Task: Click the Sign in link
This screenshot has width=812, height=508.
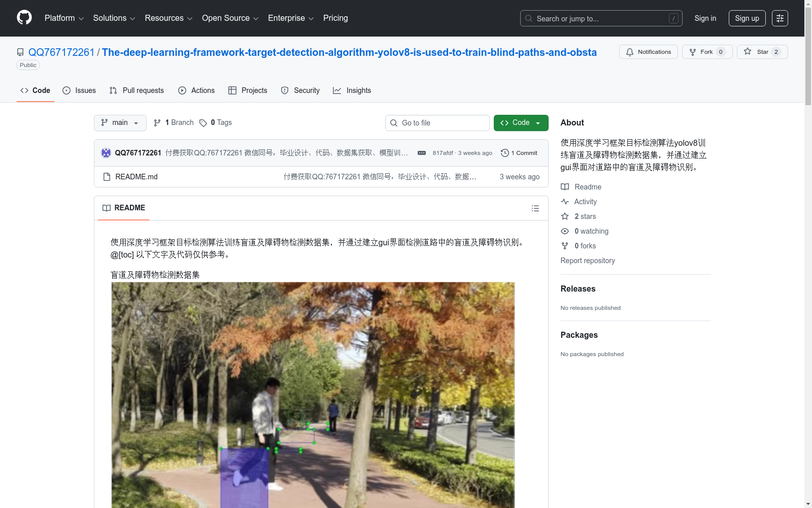Action: 705,18
